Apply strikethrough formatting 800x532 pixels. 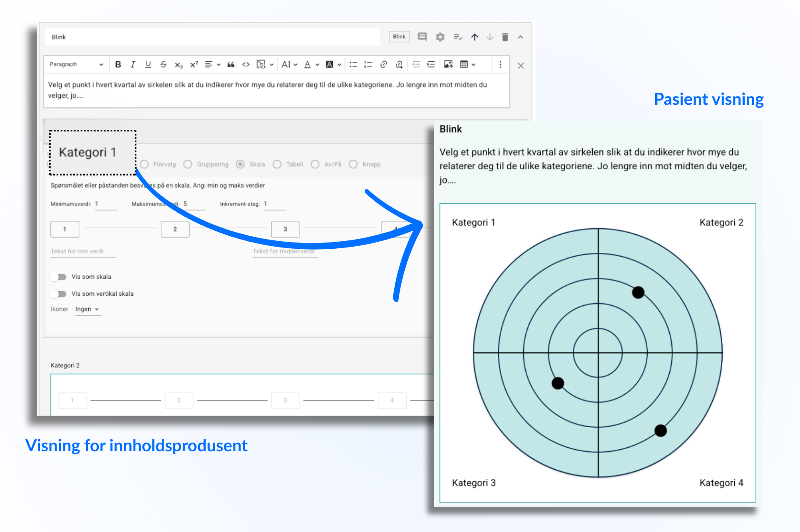point(163,64)
